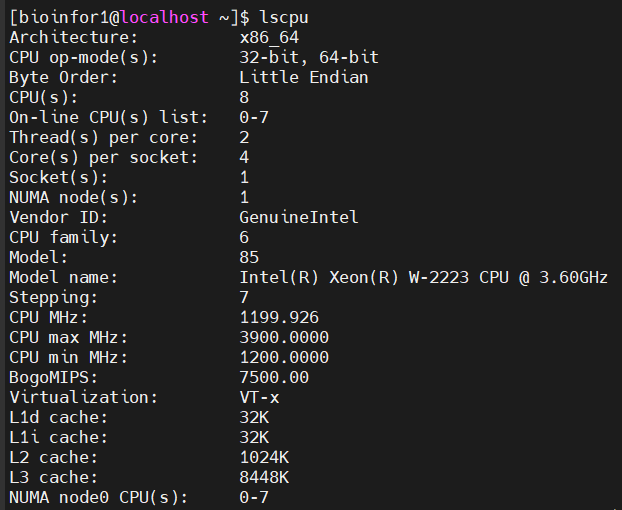Click the L3 cache value 8448K

[264, 477]
